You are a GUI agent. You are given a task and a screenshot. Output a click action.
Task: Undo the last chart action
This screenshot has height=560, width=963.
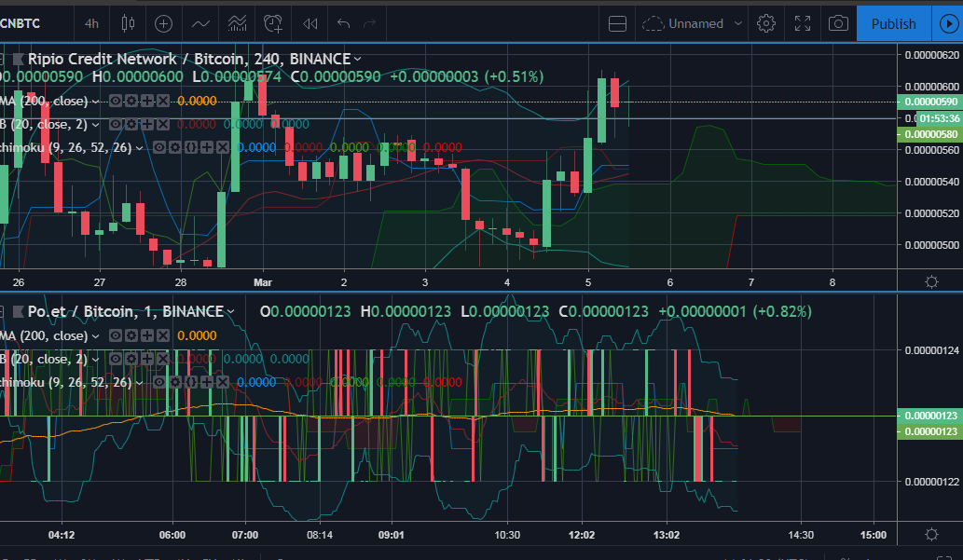(x=343, y=24)
